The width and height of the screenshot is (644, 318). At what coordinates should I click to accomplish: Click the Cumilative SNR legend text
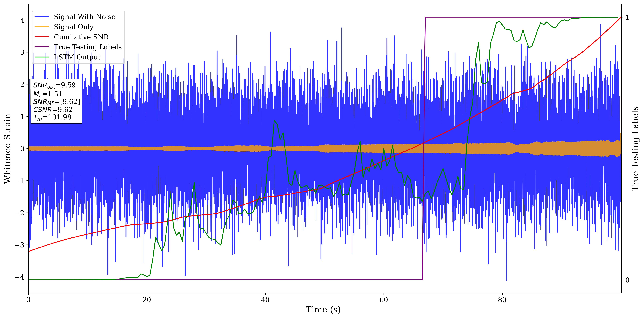[81, 37]
